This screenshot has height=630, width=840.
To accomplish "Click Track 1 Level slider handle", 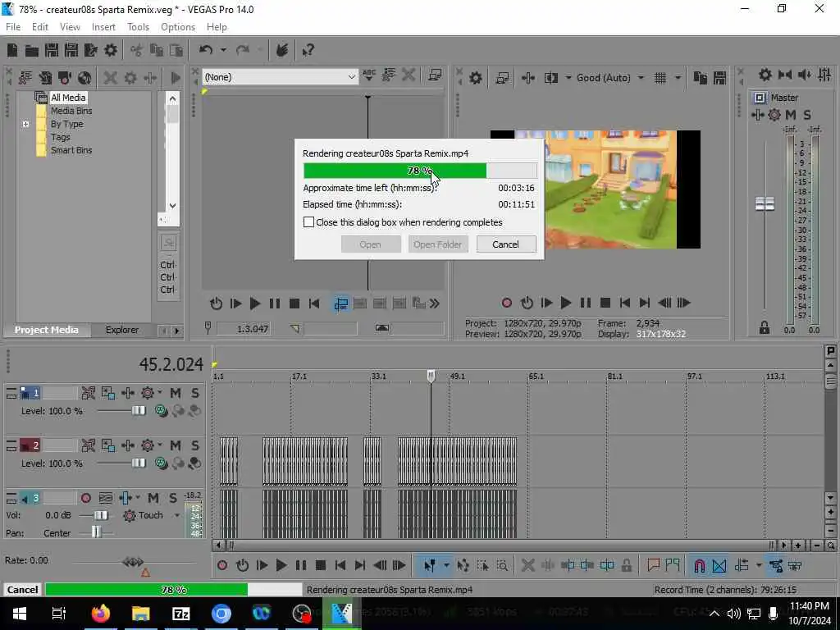I will (138, 410).
